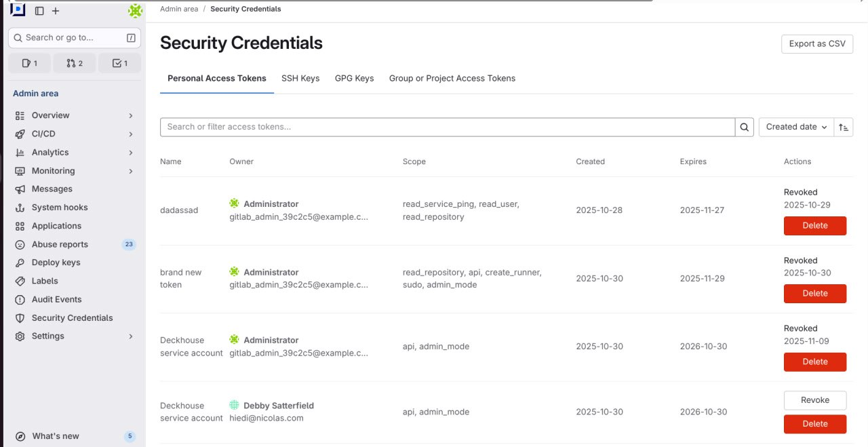Open What's new showing badge 5
The height and width of the screenshot is (447, 868).
coord(56,436)
